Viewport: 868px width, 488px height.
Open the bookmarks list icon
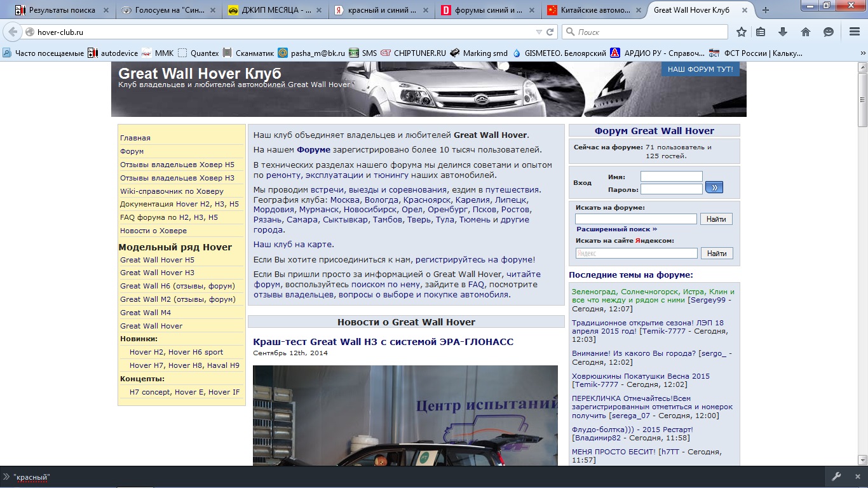click(761, 32)
